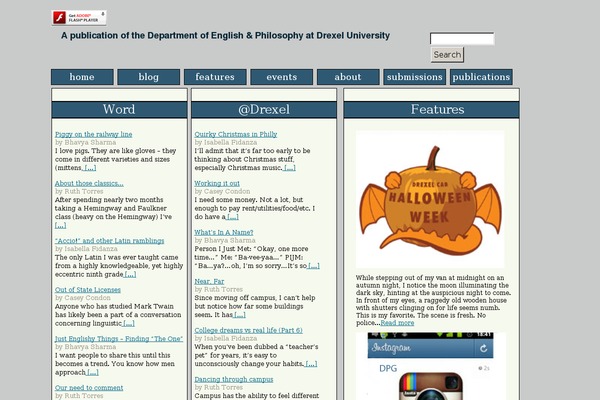Click 'by Ruth Torres' under About those classics

pos(79,191)
